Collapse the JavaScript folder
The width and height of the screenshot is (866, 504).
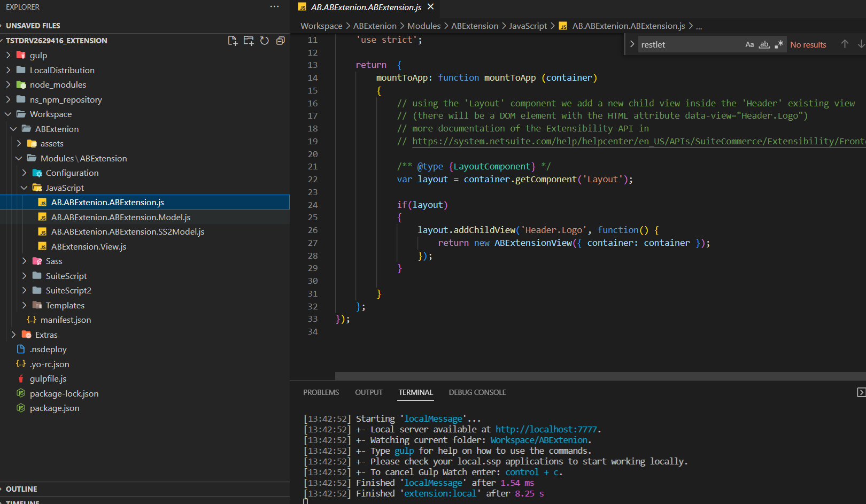tap(24, 188)
